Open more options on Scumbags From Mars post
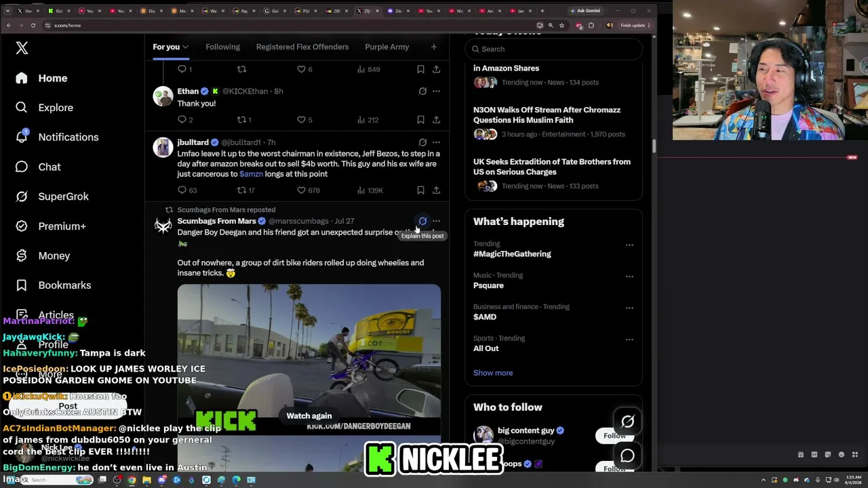 [x=436, y=221]
